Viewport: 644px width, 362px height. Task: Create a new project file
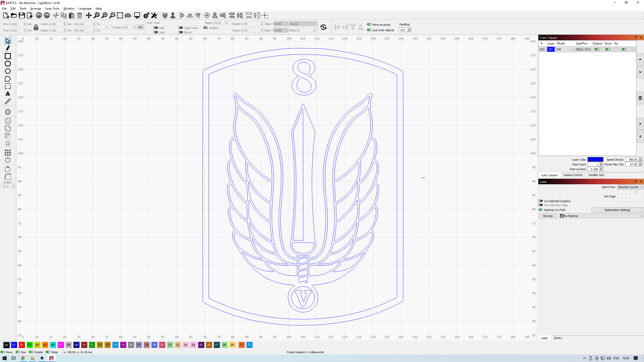pos(6,16)
